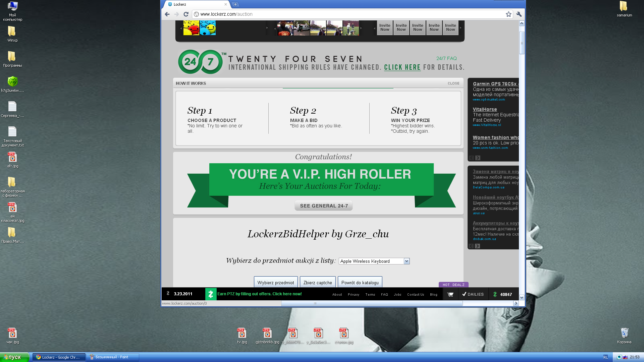
Task: Click the browser back arrow
Action: tap(167, 14)
